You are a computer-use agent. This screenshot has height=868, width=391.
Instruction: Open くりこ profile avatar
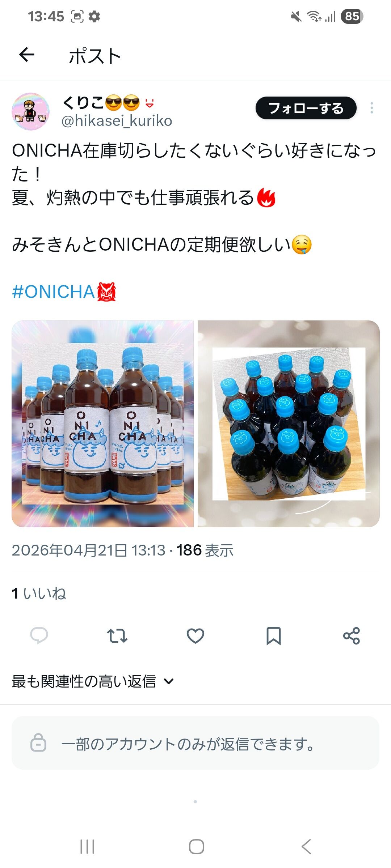pos(31,111)
